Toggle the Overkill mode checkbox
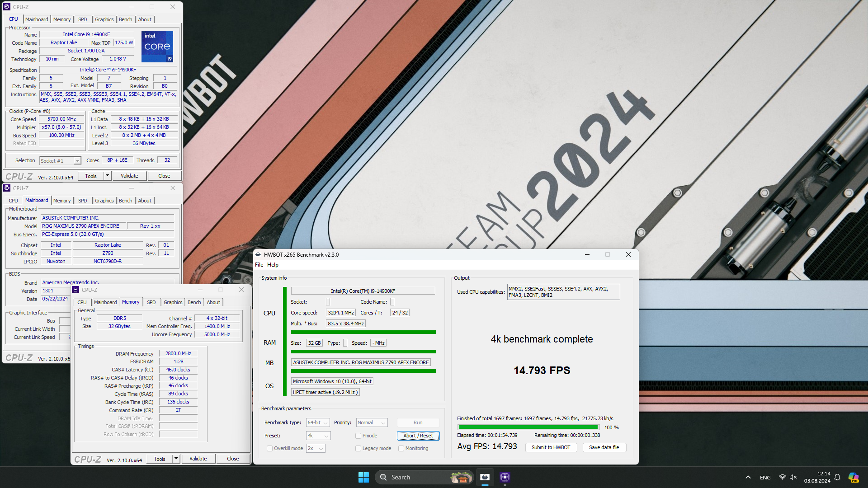Screen dimensions: 868x488 (269, 448)
